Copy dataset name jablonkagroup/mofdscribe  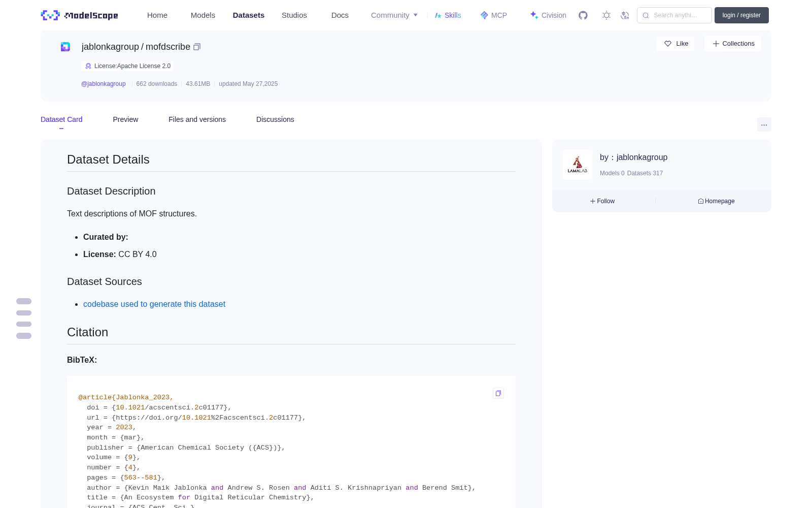point(197,47)
